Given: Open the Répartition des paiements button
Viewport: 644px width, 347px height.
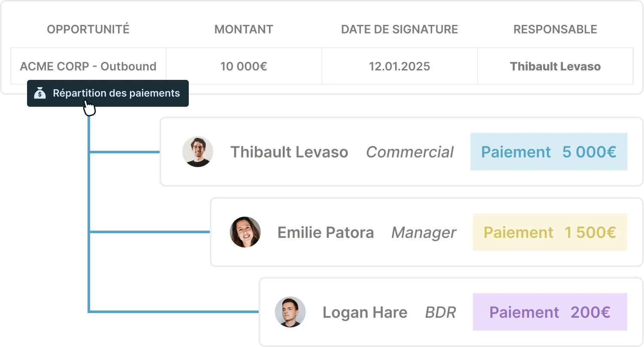Looking at the screenshot, I should point(108,93).
